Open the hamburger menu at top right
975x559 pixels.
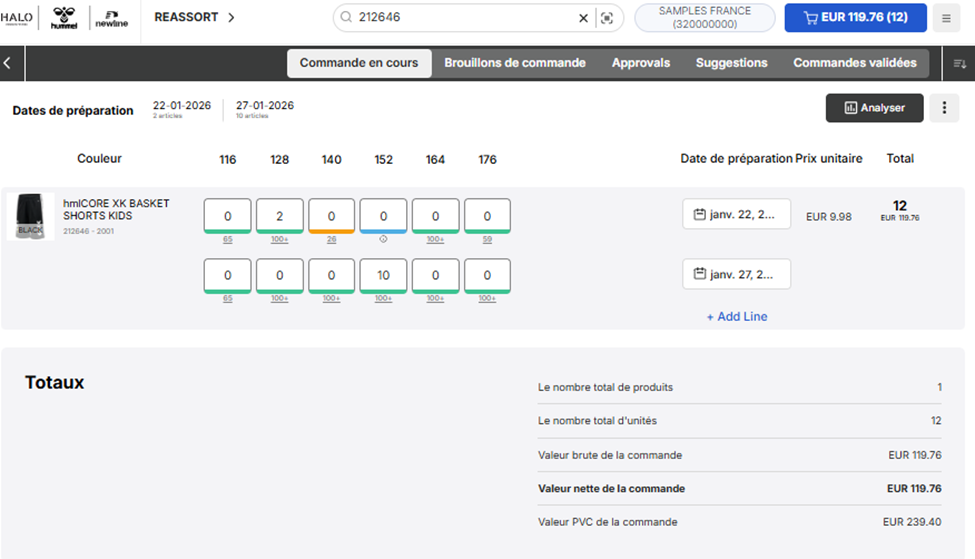coord(946,18)
